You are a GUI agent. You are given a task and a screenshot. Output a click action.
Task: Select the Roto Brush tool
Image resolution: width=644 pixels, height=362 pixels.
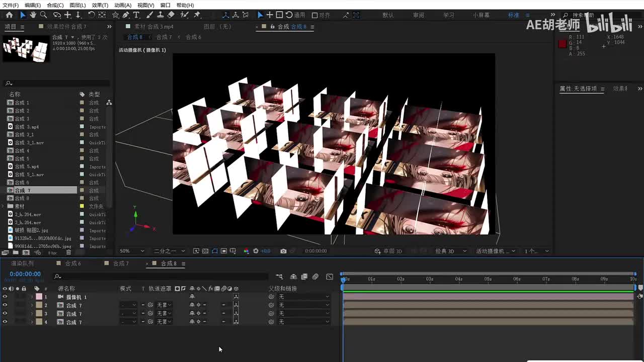[184, 15]
